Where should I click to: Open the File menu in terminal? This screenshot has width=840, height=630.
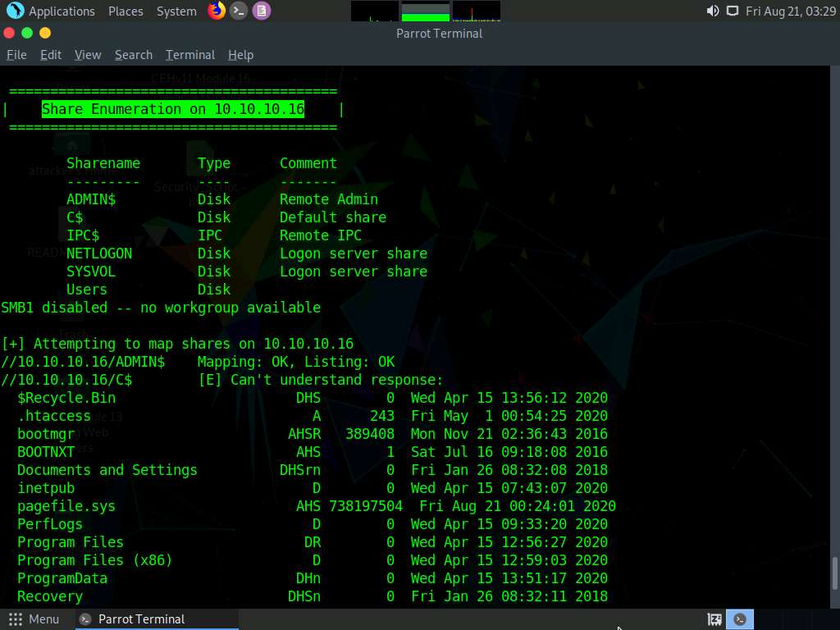(16, 55)
